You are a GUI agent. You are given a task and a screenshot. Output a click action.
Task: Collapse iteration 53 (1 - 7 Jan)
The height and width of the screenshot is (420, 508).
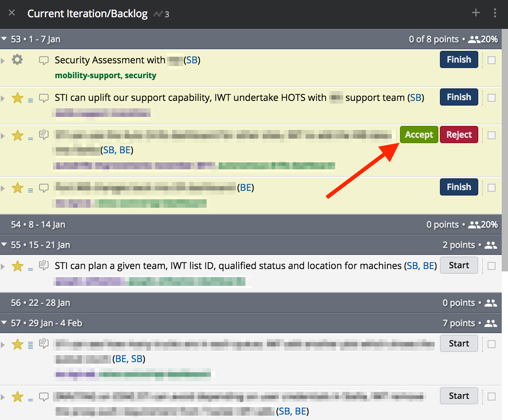click(4, 39)
